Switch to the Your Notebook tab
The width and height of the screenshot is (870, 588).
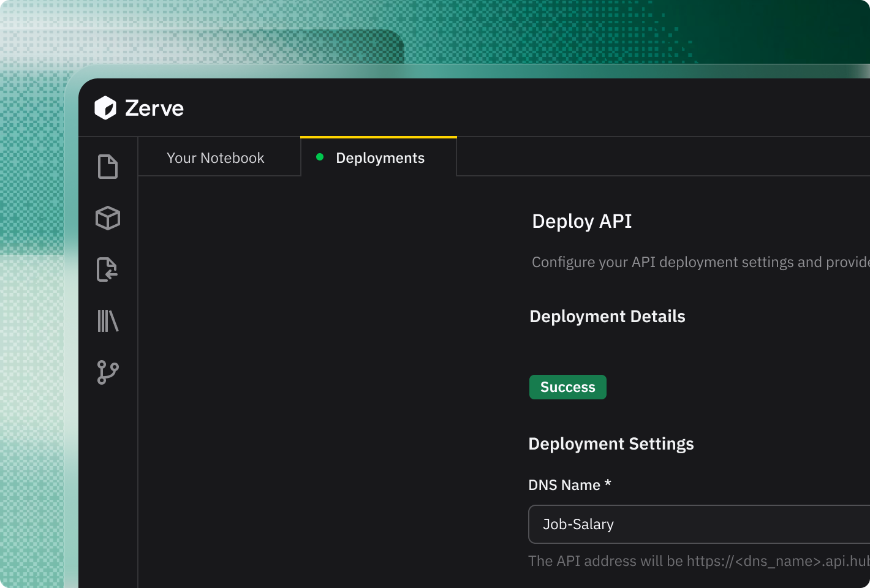tap(215, 158)
